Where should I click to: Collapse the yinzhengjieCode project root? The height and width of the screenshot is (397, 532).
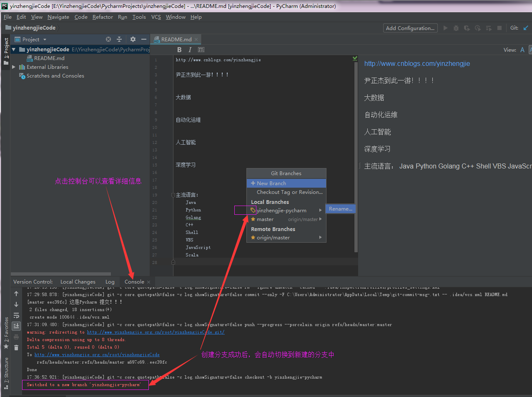click(14, 49)
